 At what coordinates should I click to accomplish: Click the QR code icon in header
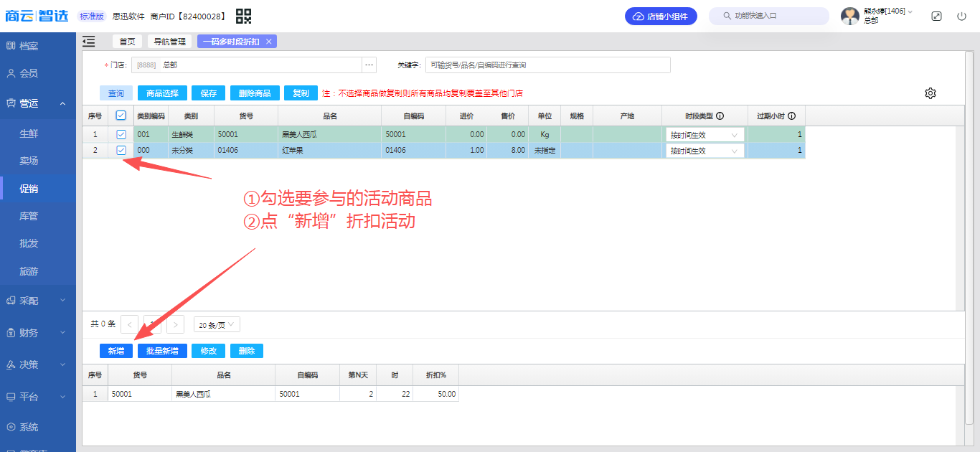(x=244, y=16)
